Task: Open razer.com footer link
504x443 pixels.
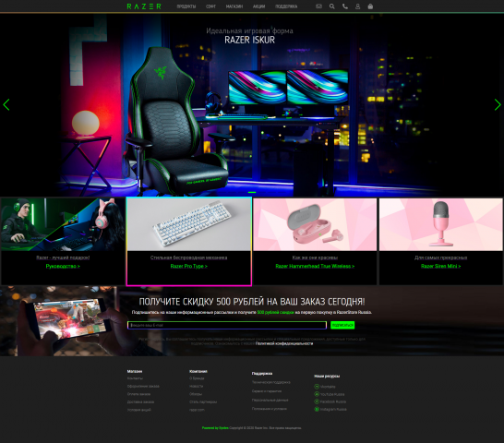Action: pyautogui.click(x=197, y=410)
